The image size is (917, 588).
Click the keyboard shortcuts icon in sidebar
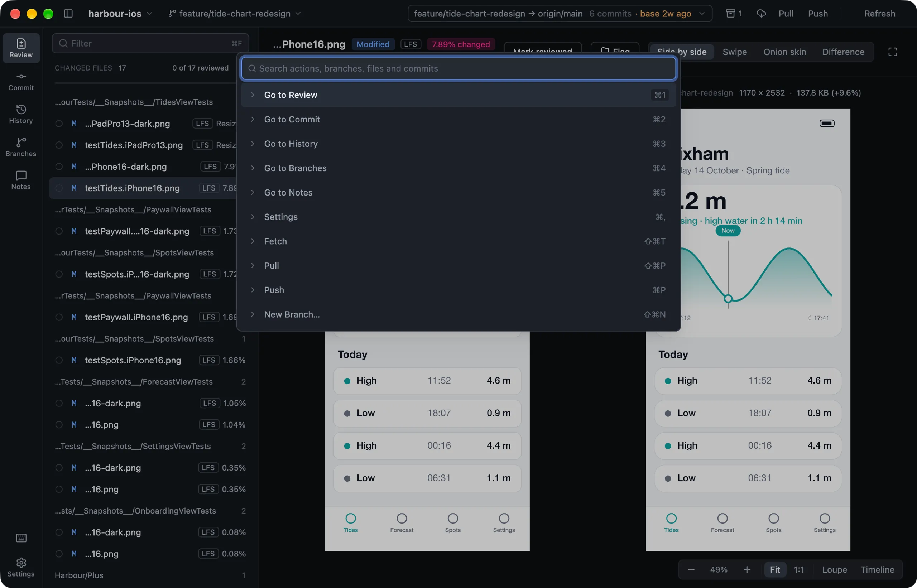click(21, 538)
